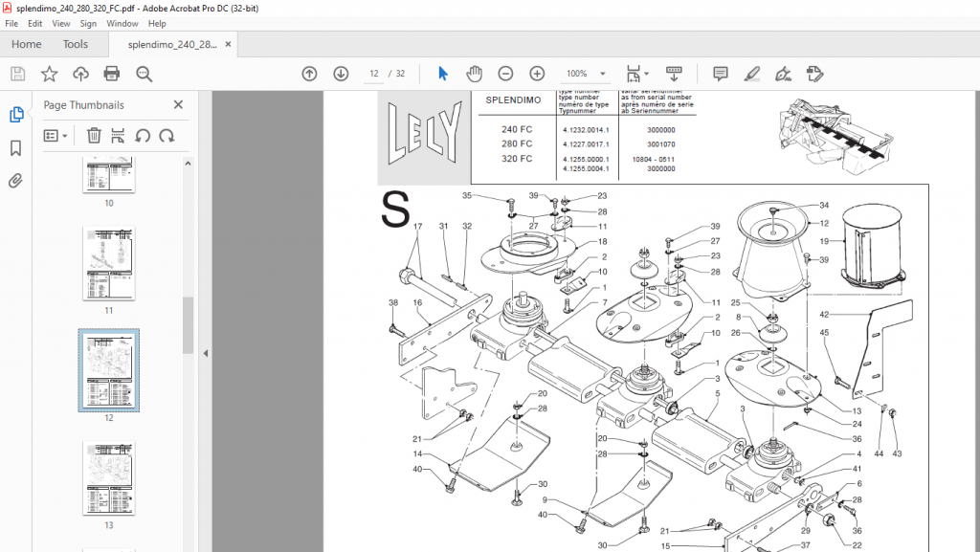Close the splendimo document tab
Image resolution: width=980 pixels, height=552 pixels.
point(228,44)
